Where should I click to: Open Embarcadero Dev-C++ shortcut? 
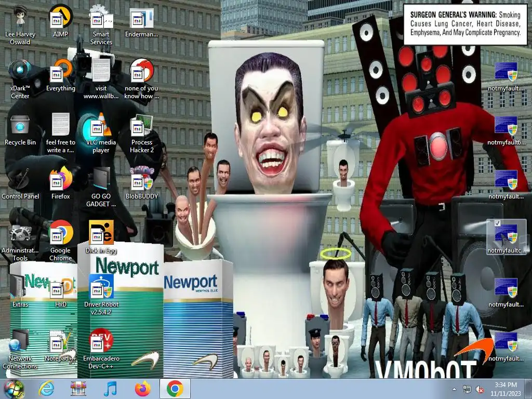point(101,349)
